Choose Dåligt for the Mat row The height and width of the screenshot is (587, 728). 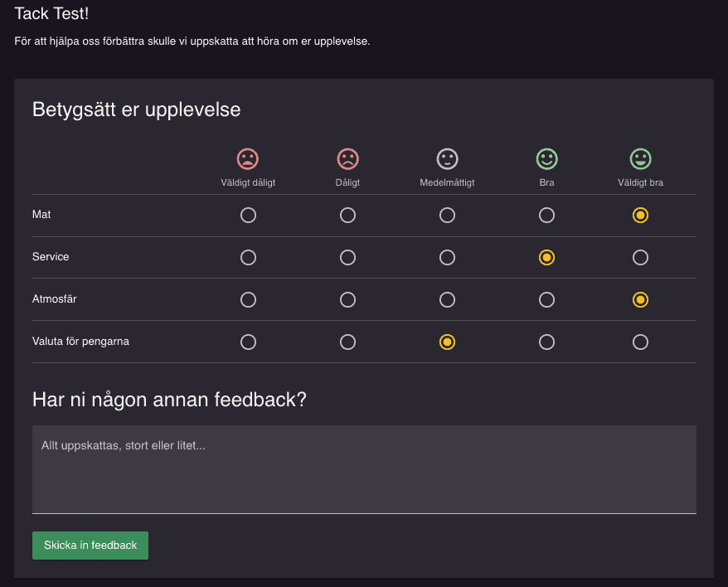[347, 215]
